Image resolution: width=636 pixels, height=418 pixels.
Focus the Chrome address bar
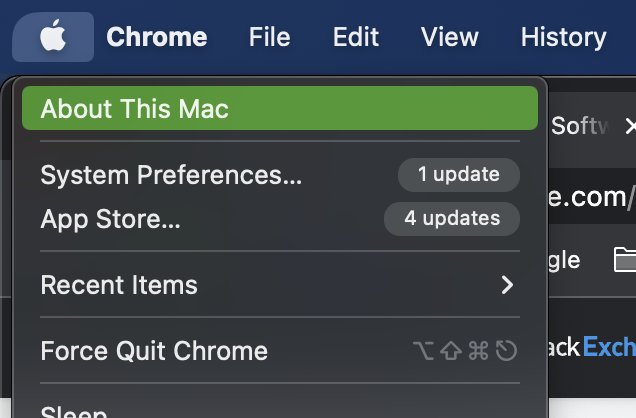point(592,197)
